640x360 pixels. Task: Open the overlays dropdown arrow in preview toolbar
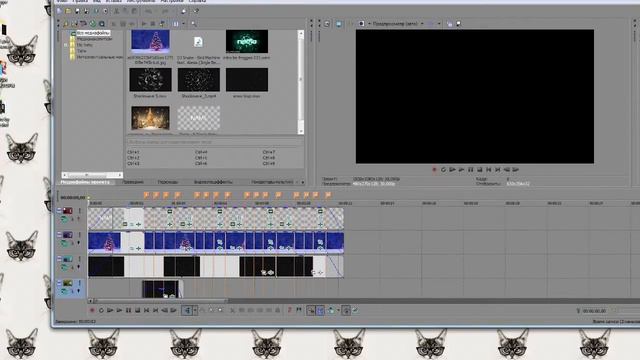tap(439, 24)
